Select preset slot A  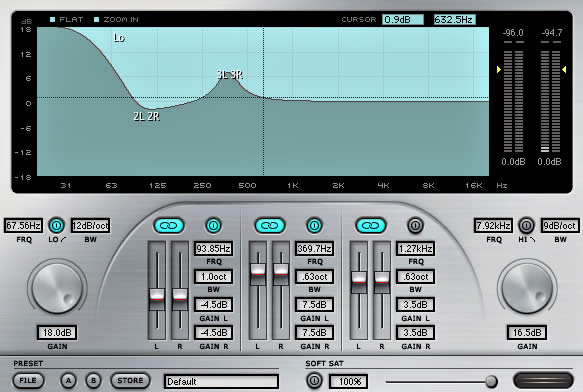pos(68,380)
